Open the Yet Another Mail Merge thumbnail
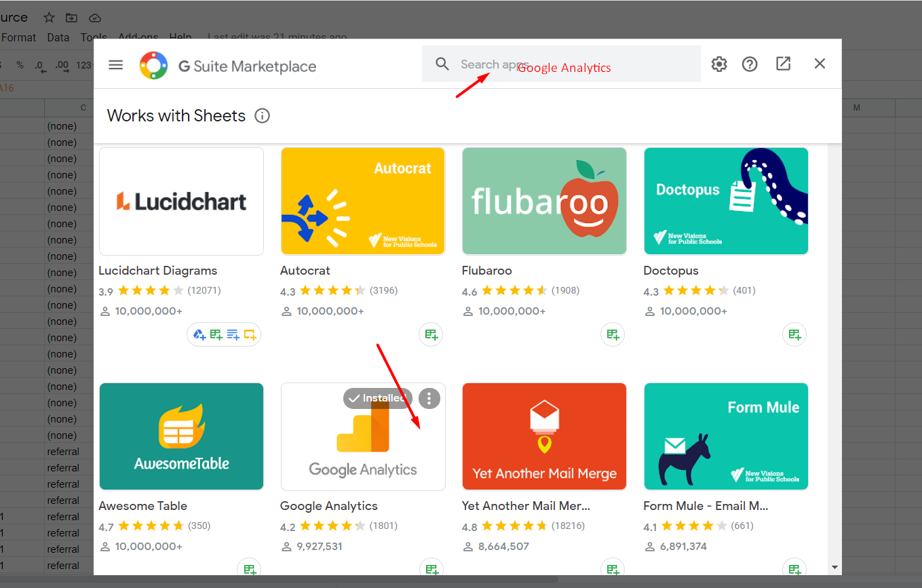Viewport: 922px width, 588px height. click(x=544, y=437)
